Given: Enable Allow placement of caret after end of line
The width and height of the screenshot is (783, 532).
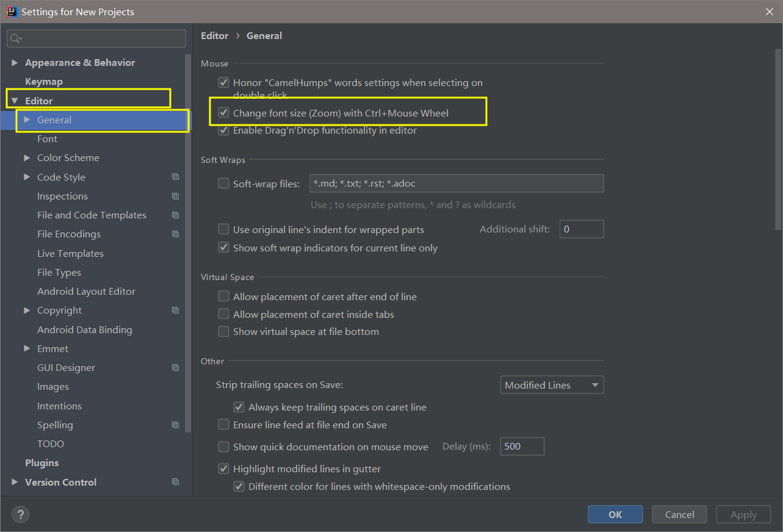Looking at the screenshot, I should click(223, 297).
